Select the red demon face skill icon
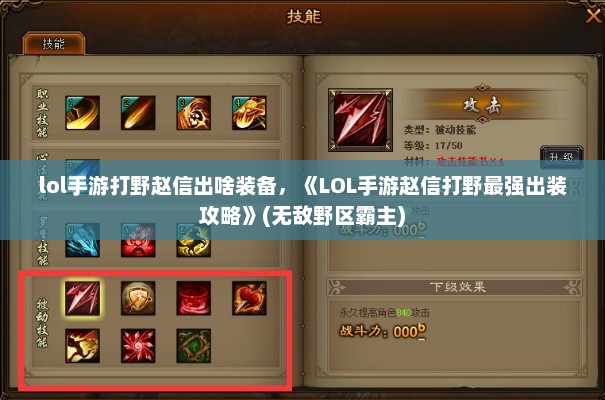The image size is (605, 400). 138,240
